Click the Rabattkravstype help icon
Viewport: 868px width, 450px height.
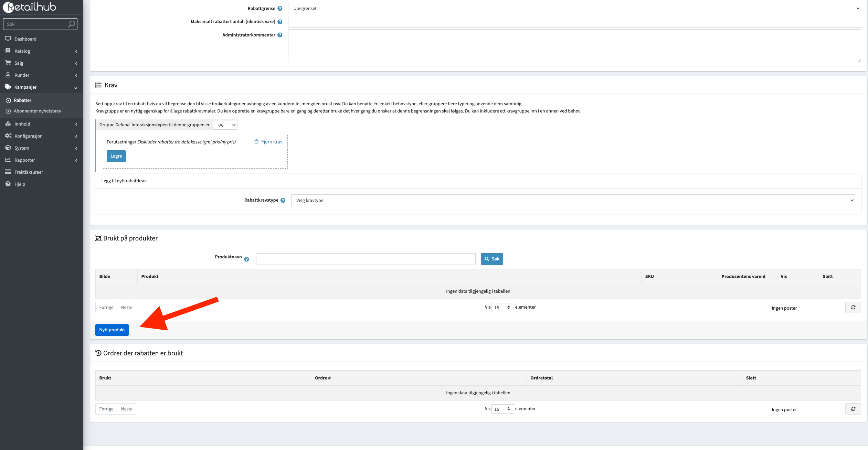[283, 200]
